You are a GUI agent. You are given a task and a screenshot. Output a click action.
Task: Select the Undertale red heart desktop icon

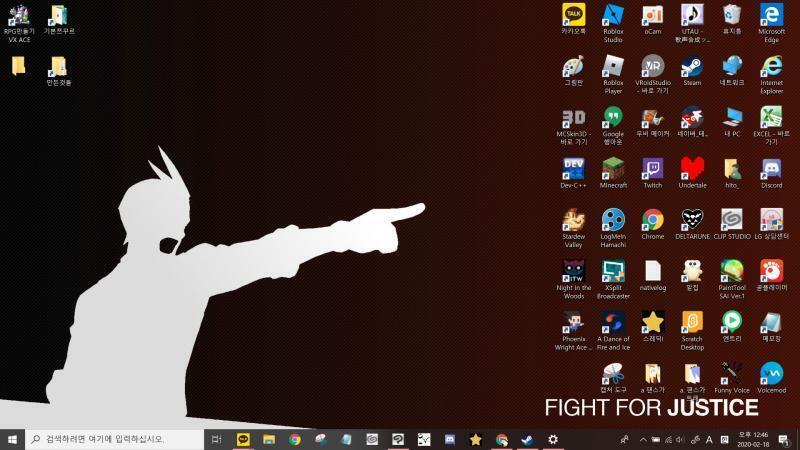coord(692,173)
